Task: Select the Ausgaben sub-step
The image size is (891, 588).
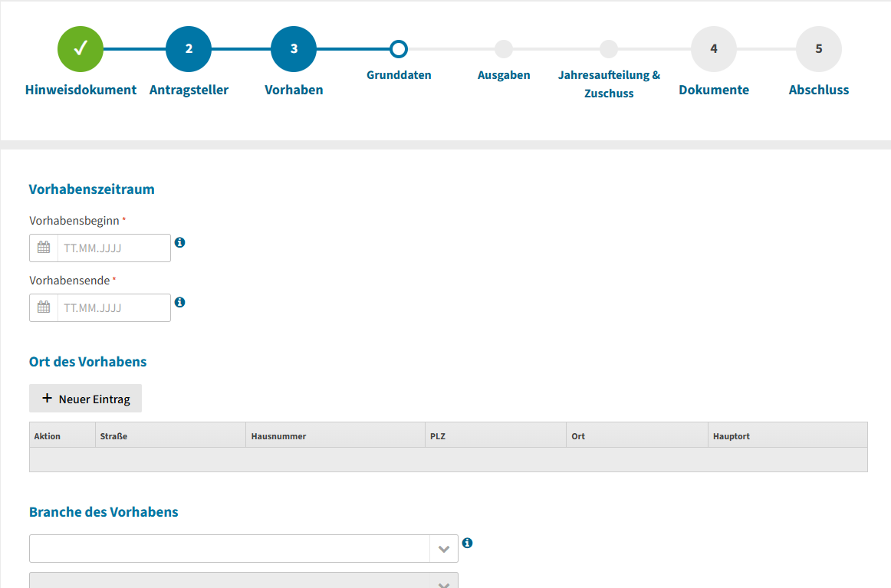Action: pyautogui.click(x=504, y=49)
